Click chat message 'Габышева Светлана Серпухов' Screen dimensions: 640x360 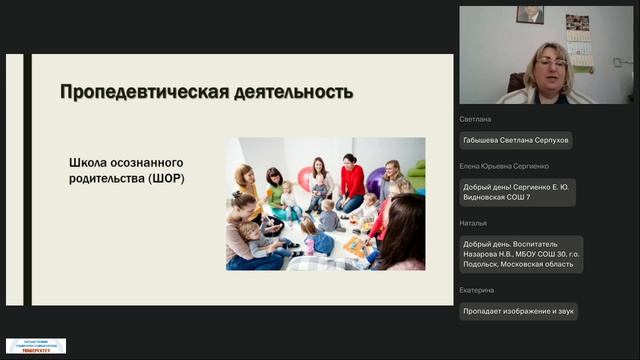(x=516, y=140)
